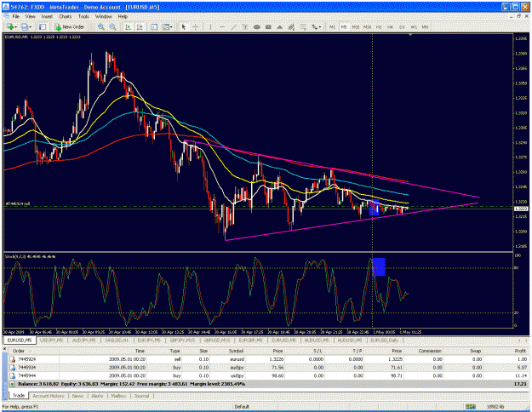The width and height of the screenshot is (532, 412).
Task: Open the New Chart toolbar icon
Action: click(x=10, y=26)
